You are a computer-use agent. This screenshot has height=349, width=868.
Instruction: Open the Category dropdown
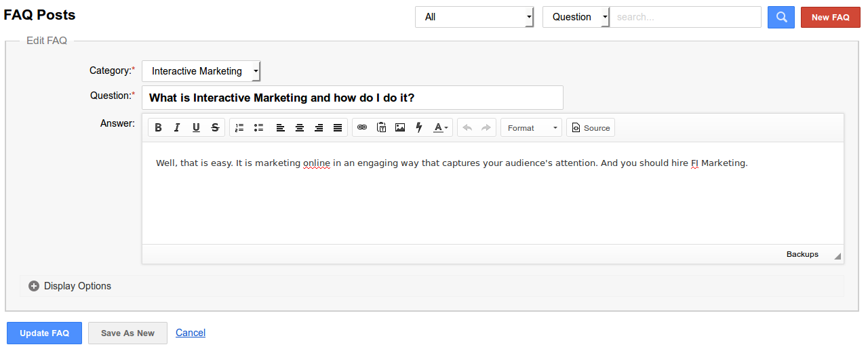(201, 71)
